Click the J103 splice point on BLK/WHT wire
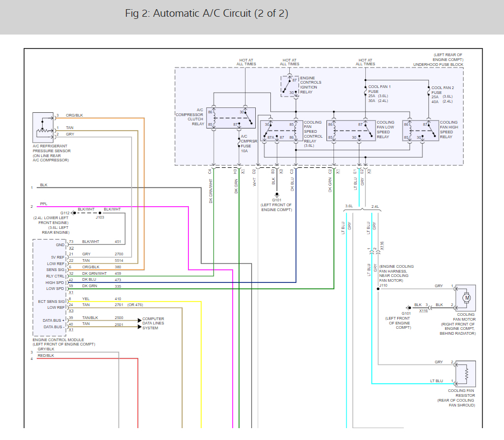This screenshot has height=440, width=504. [100, 213]
